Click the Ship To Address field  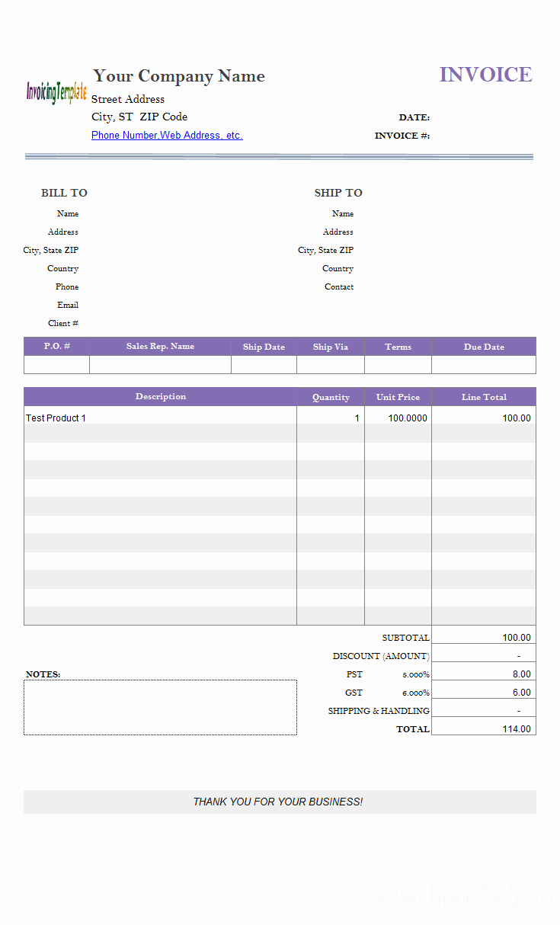[x=442, y=232]
